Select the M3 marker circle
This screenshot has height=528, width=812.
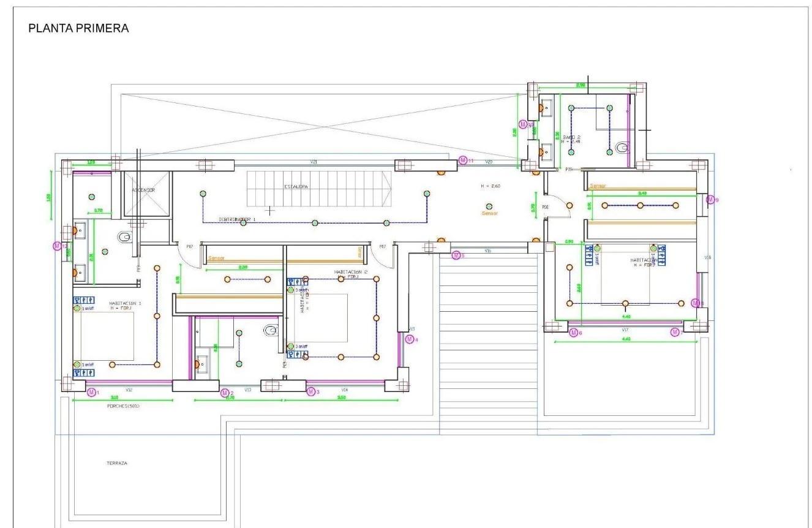pyautogui.click(x=311, y=391)
